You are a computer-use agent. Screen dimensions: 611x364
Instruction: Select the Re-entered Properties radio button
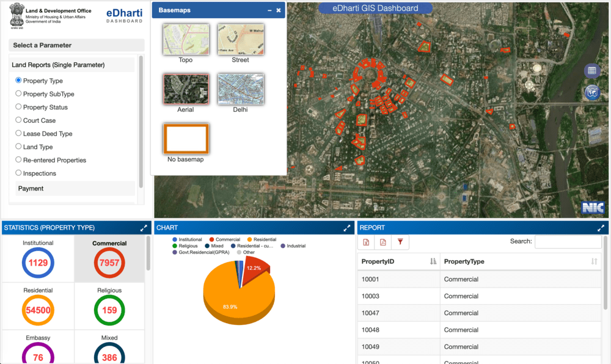pos(18,159)
